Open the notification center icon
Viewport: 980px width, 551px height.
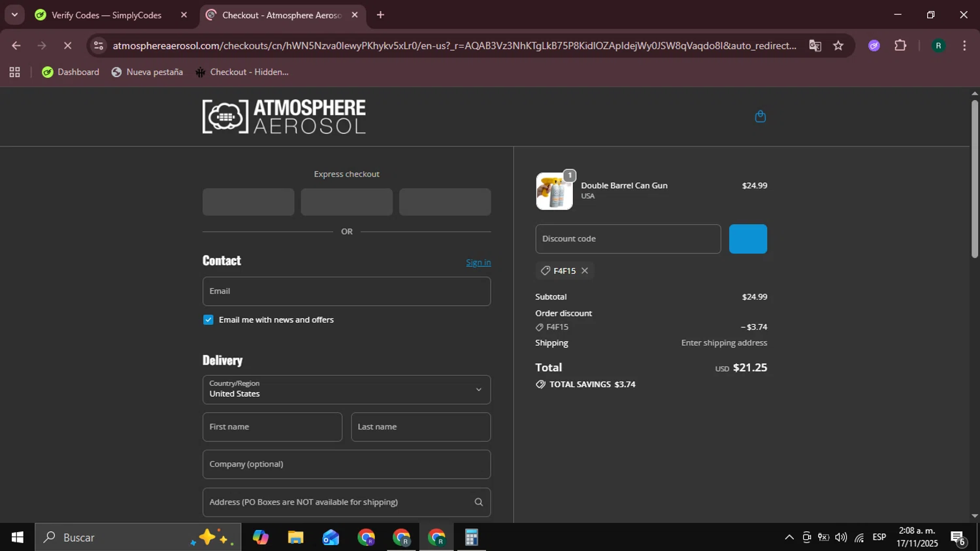[958, 538]
